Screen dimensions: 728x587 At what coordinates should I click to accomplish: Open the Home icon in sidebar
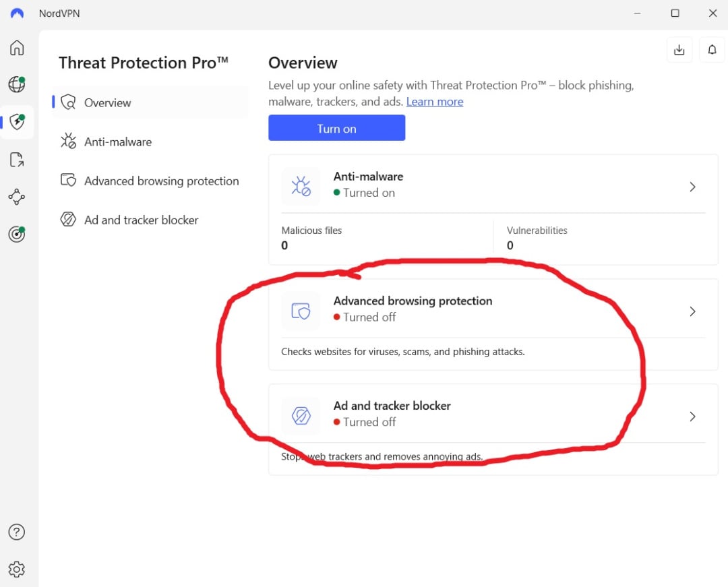tap(17, 47)
